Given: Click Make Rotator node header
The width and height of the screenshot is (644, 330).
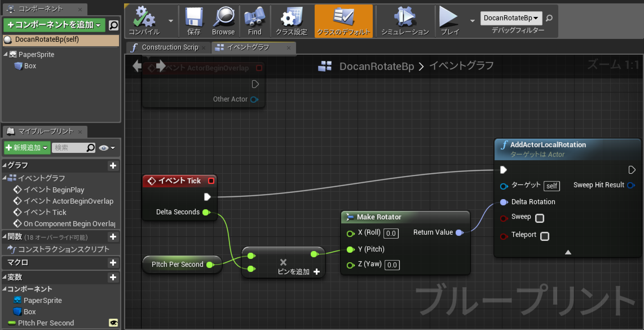Looking at the screenshot, I should point(405,217).
